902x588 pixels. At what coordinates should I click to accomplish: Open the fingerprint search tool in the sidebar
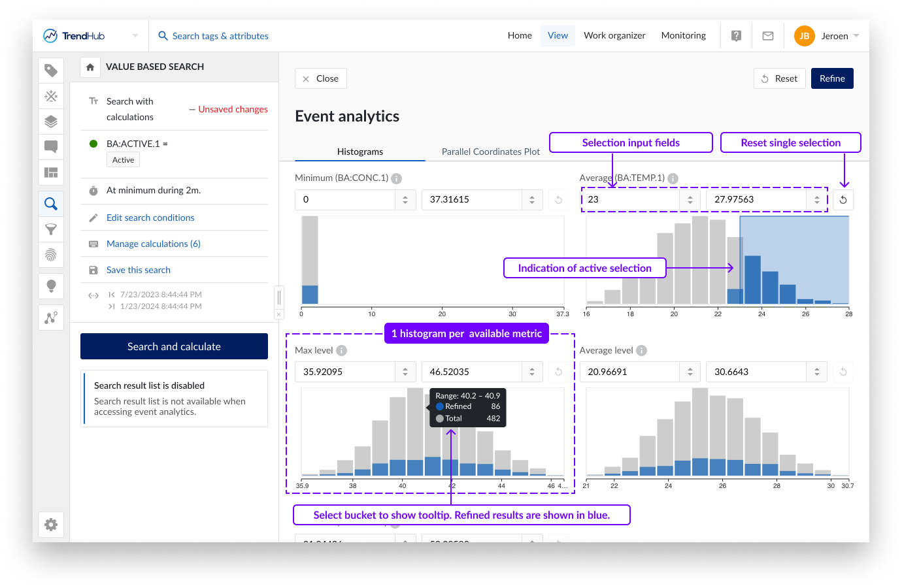(51, 255)
